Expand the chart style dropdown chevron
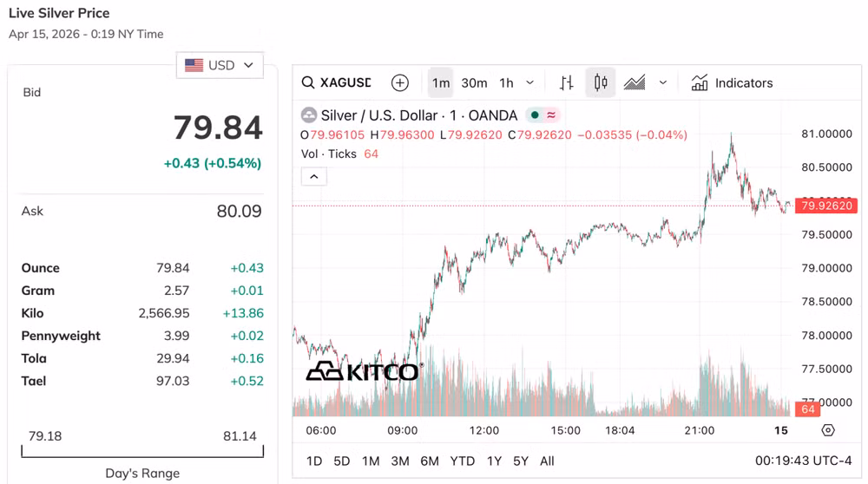This screenshot has width=868, height=484. point(663,83)
